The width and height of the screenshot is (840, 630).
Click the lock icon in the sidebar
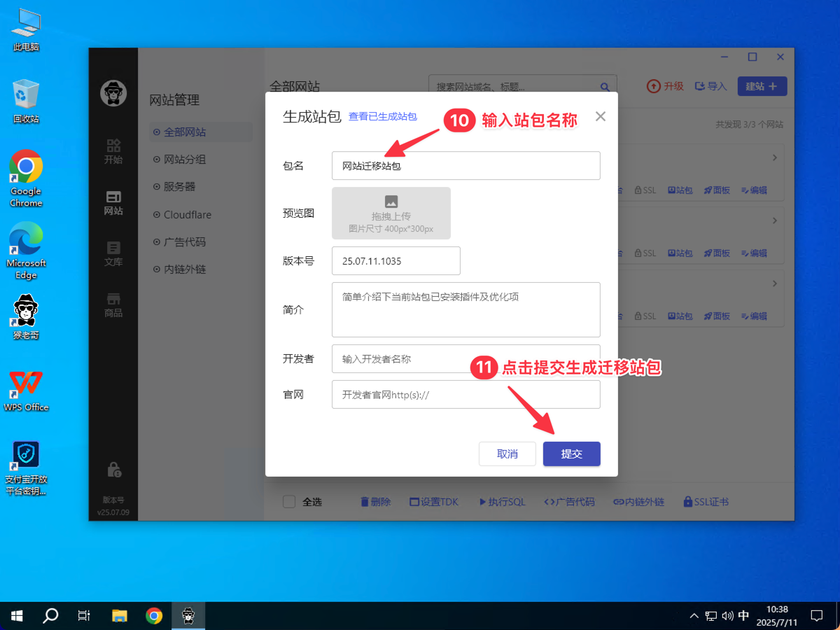[x=113, y=469]
